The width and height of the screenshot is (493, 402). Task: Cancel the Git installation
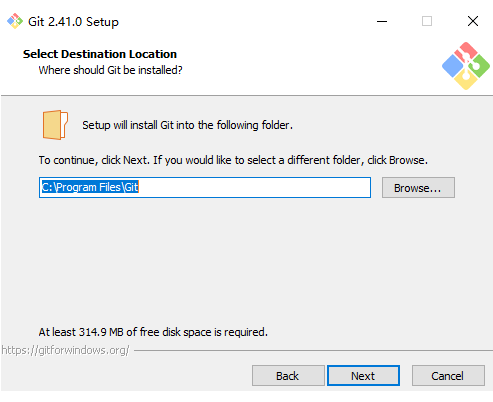point(448,376)
